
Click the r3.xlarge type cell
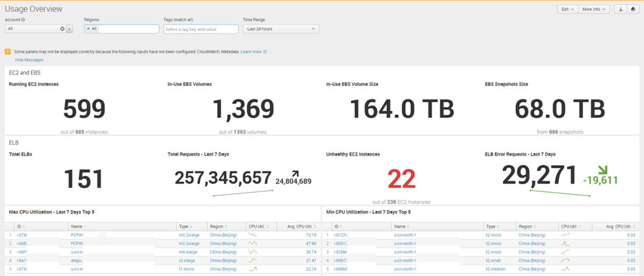click(187, 261)
